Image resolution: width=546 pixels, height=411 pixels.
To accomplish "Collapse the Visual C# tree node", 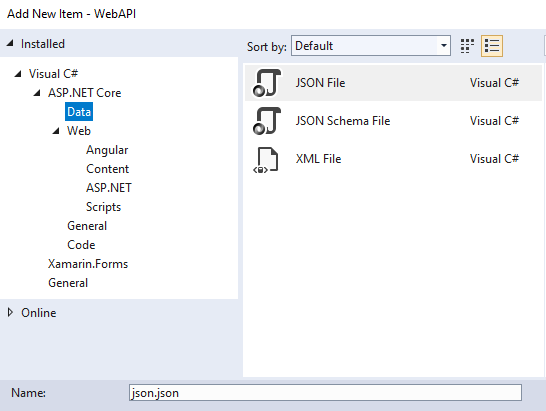I will pyautogui.click(x=18, y=74).
